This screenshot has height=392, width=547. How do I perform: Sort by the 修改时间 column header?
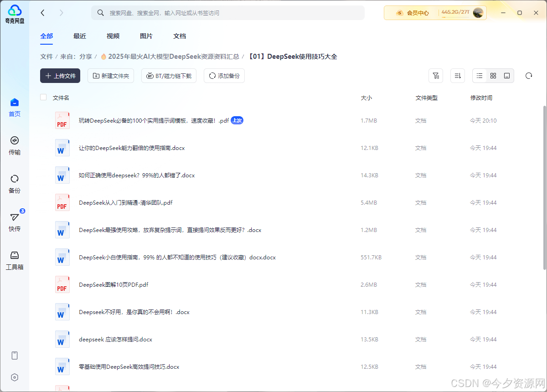click(481, 98)
